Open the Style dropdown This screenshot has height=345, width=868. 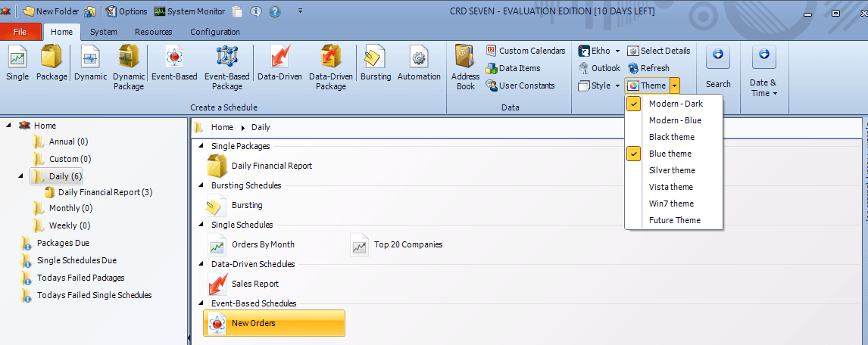(x=600, y=85)
